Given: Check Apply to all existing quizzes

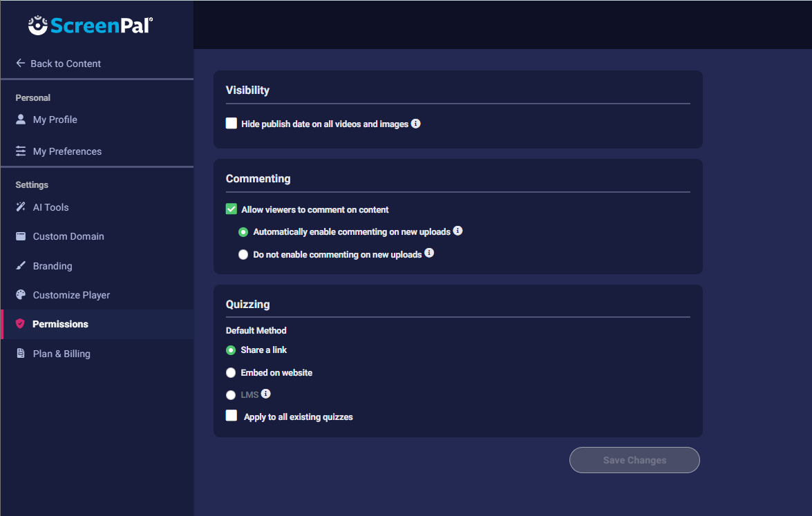Looking at the screenshot, I should point(232,416).
